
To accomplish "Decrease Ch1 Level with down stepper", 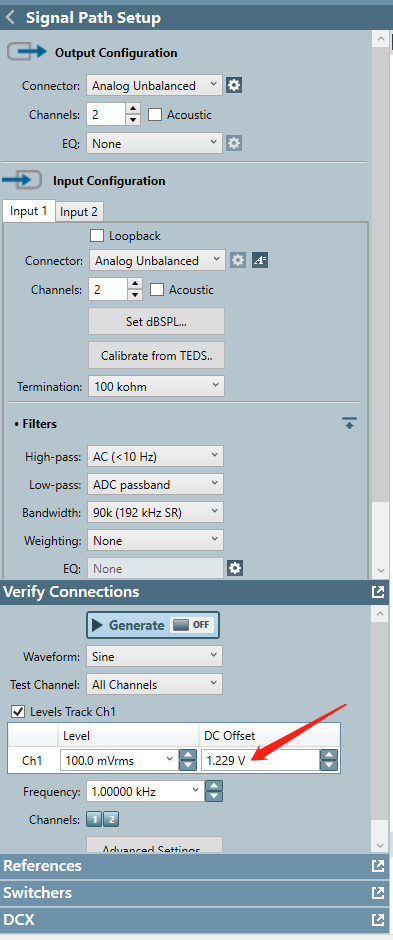I will [x=188, y=766].
